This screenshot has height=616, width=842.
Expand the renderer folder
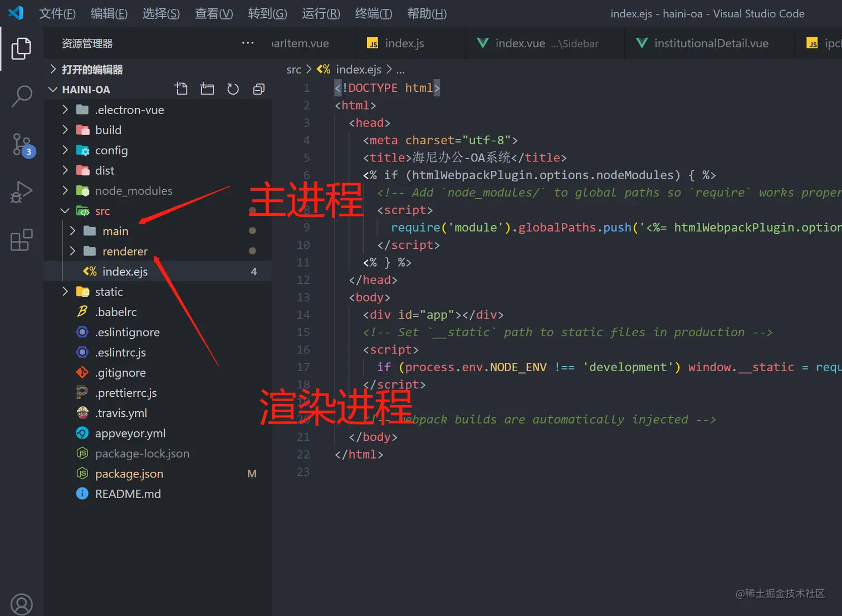(x=72, y=251)
